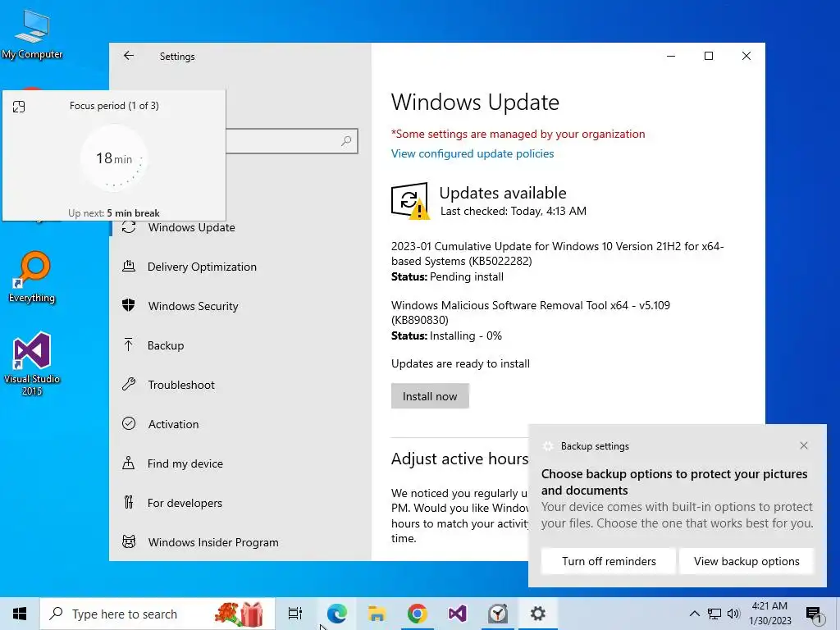840x630 pixels.
Task: Open the My Computer desktop icon
Action: pyautogui.click(x=32, y=34)
